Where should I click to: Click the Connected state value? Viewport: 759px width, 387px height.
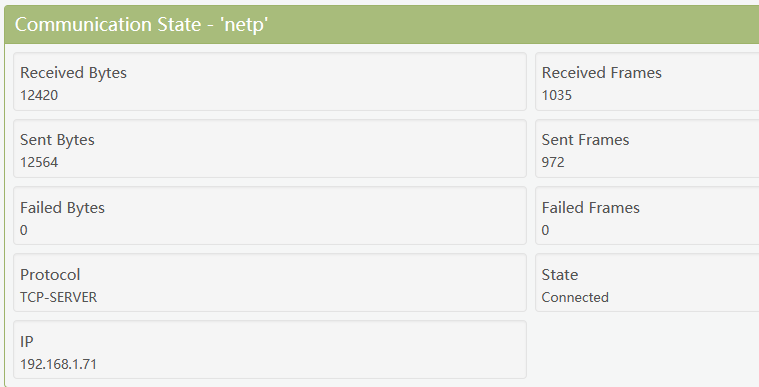(575, 297)
